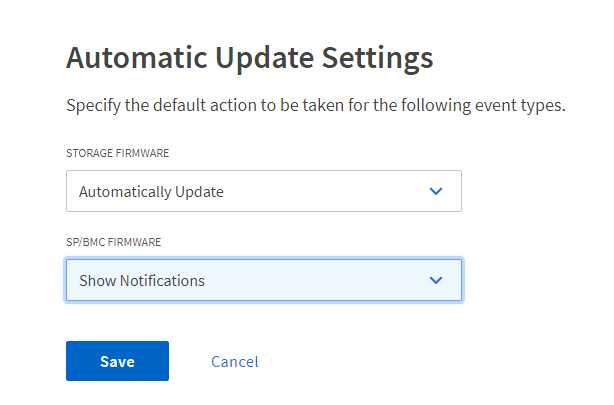Screen dimensions: 614x405
Task: Click the blue Save button
Action: coord(117,361)
